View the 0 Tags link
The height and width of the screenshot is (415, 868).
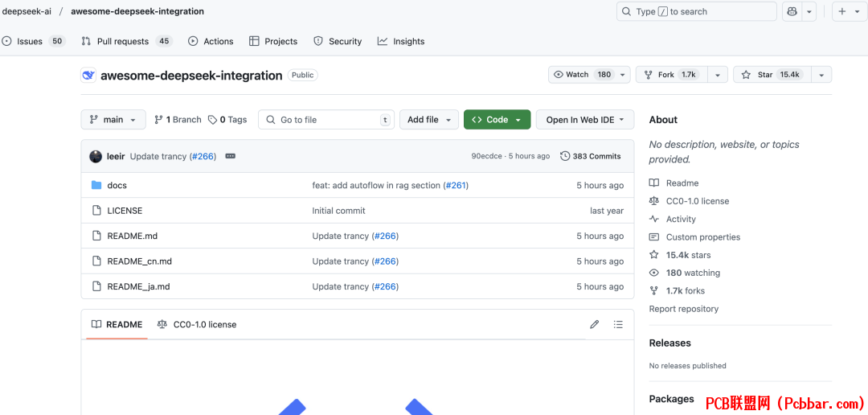(x=227, y=120)
